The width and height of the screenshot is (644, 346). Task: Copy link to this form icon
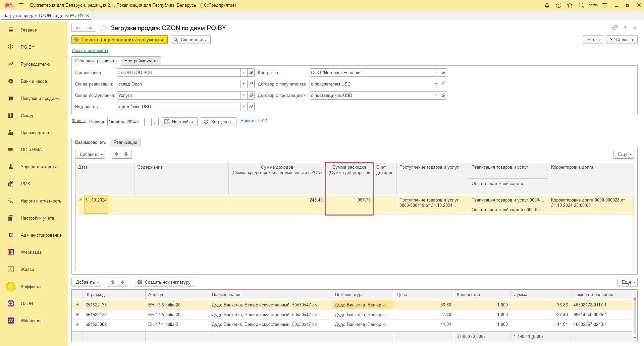click(x=615, y=28)
